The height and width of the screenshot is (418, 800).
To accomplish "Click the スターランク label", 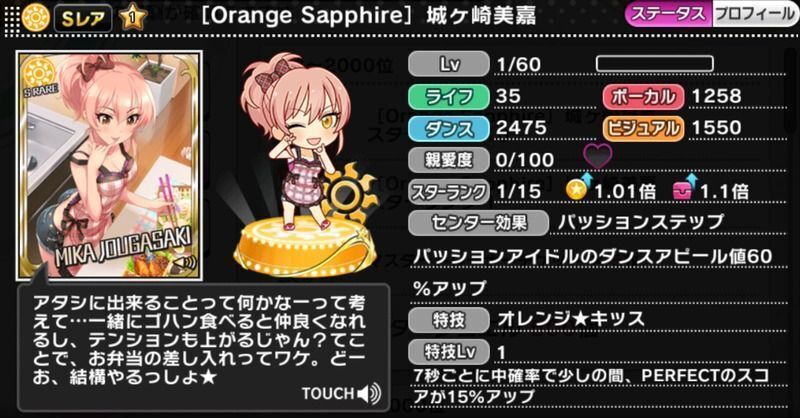I will coord(449,191).
